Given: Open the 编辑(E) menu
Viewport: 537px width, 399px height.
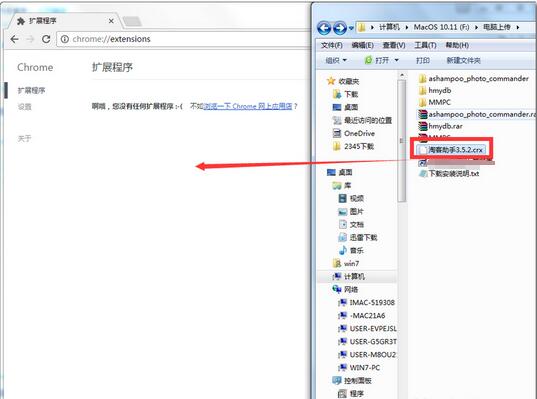Looking at the screenshot, I should (x=363, y=45).
